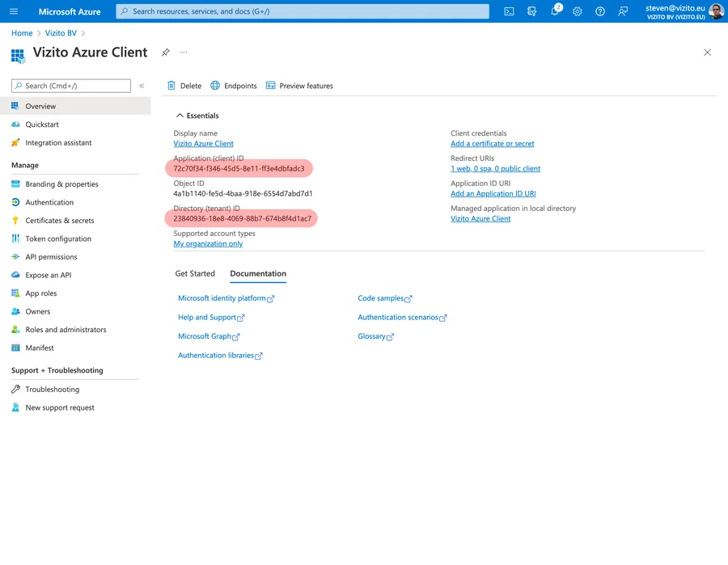Pin the Vizito Azure Client page to dashboard

pyautogui.click(x=165, y=51)
